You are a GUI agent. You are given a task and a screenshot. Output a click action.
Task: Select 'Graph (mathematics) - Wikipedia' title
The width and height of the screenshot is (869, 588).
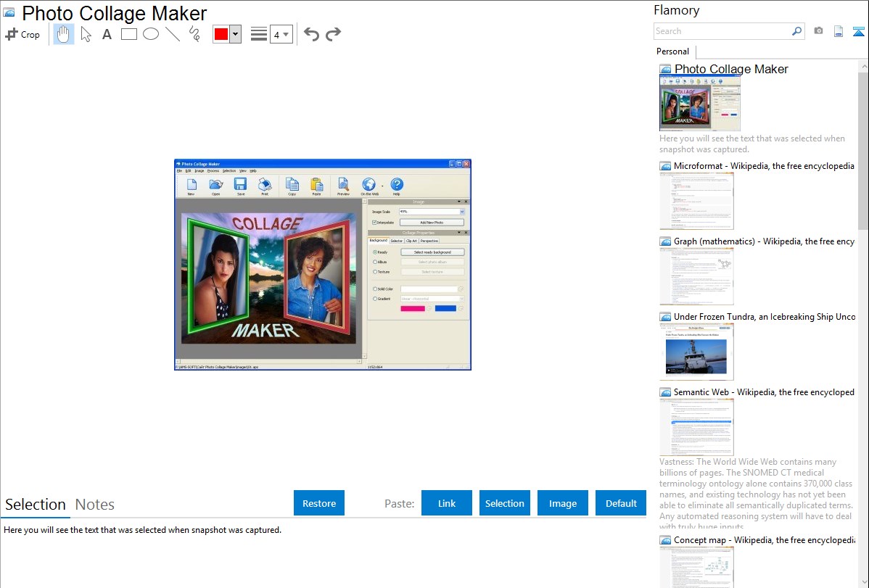tap(764, 241)
